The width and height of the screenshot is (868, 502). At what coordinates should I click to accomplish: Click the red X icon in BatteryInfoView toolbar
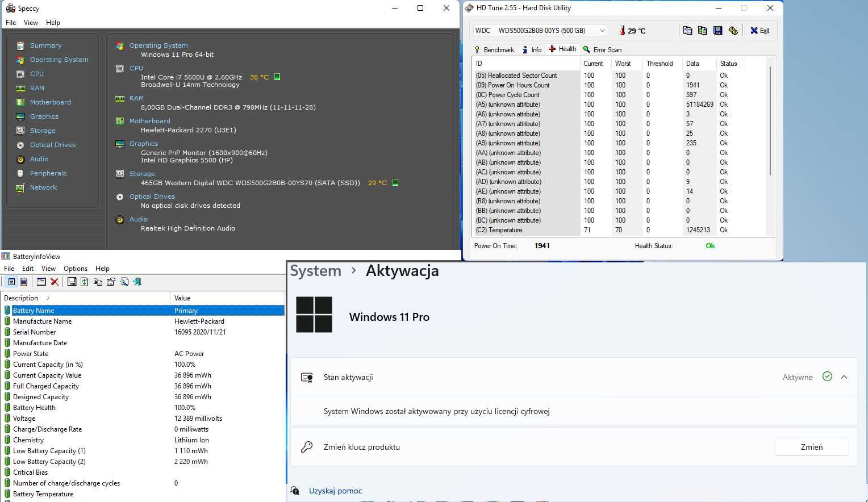click(55, 282)
